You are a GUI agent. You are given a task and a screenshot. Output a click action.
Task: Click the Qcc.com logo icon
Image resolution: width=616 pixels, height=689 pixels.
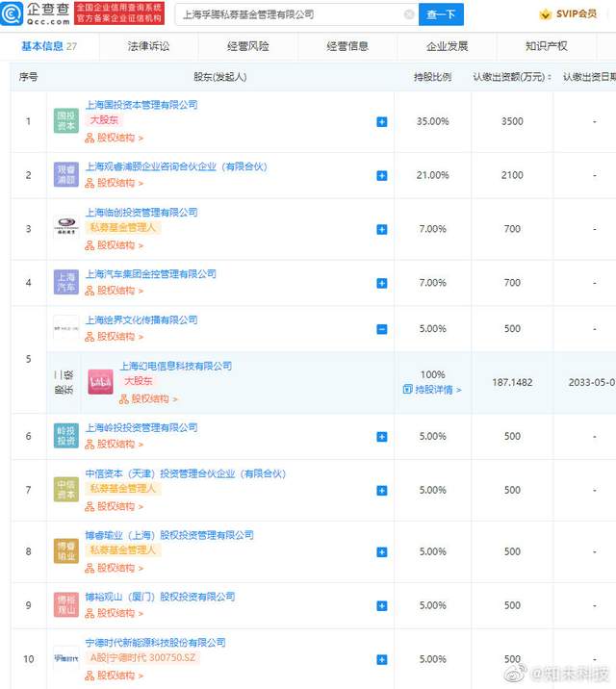tap(13, 13)
